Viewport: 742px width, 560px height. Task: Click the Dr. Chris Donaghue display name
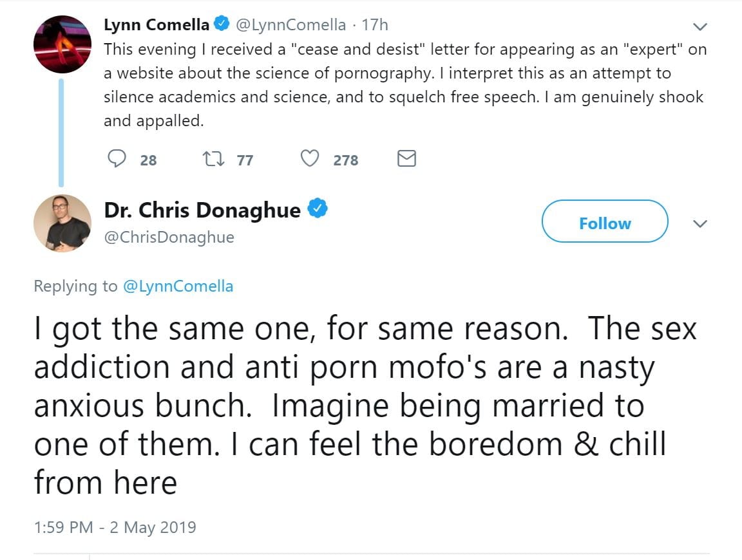click(x=202, y=210)
